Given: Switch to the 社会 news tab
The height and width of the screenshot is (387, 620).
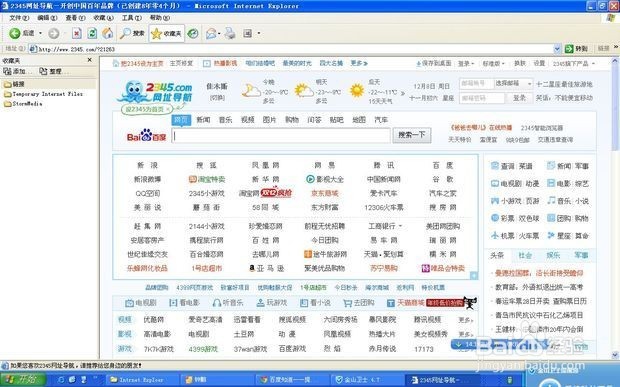Looking at the screenshot, I should 525,255.
